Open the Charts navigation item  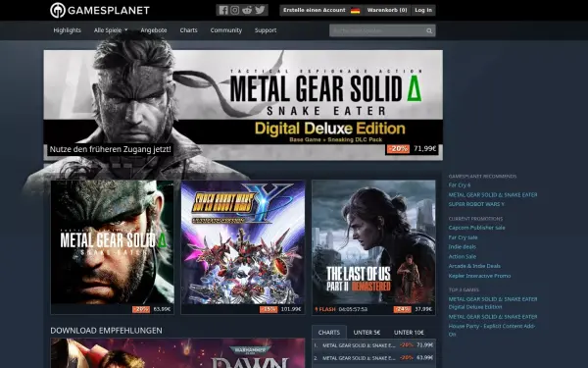(x=188, y=30)
